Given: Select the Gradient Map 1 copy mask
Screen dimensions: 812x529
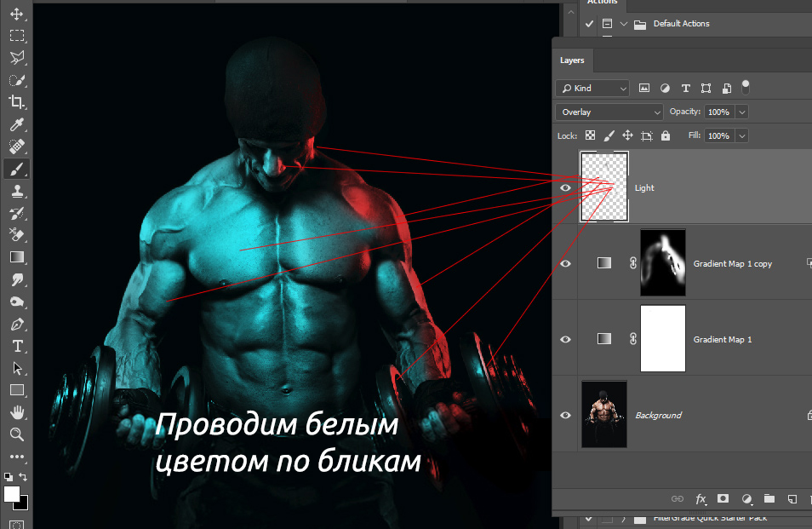Looking at the screenshot, I should (663, 262).
